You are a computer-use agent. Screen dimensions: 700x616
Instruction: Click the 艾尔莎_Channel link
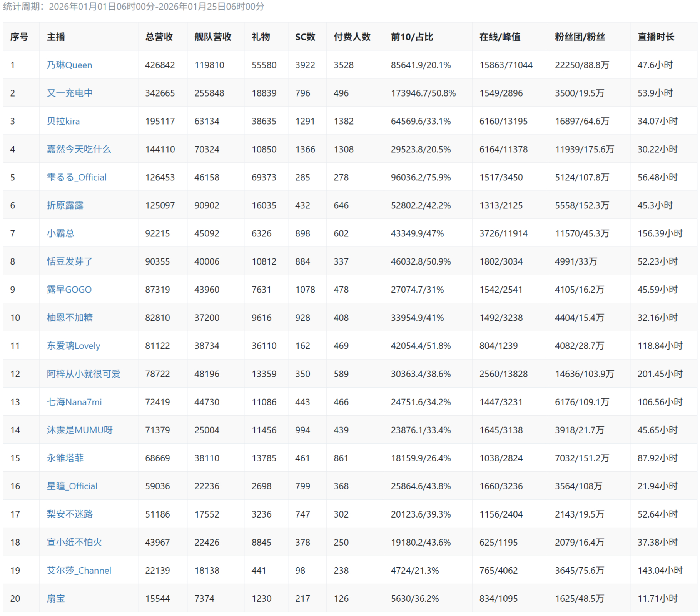(79, 570)
